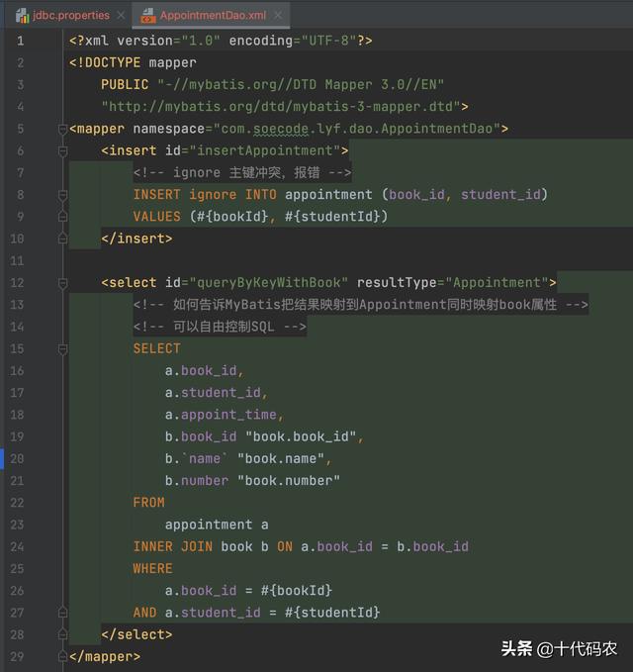Viewport: 633px width, 672px height.
Task: Click line number 11 in the gutter
Action: (17, 261)
